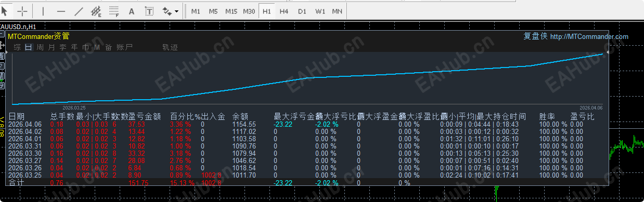Switch to the 季 quarterly tab
644x202 pixels.
pos(63,47)
